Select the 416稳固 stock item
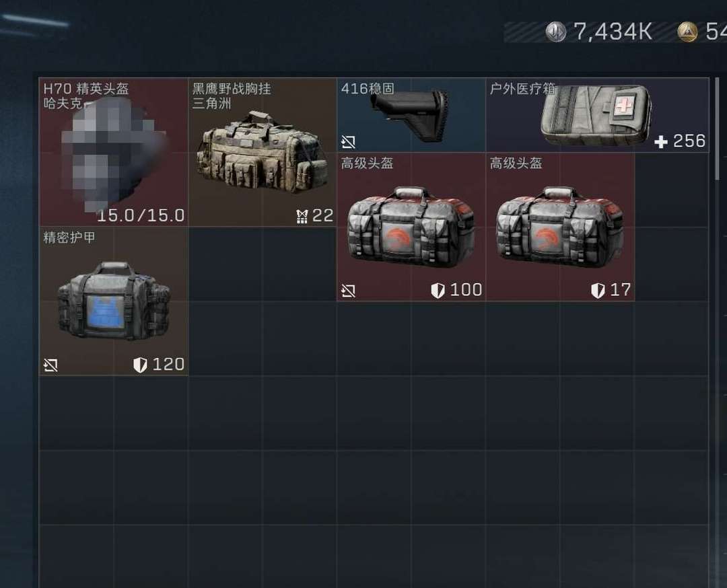This screenshot has width=727, height=588. [411, 115]
